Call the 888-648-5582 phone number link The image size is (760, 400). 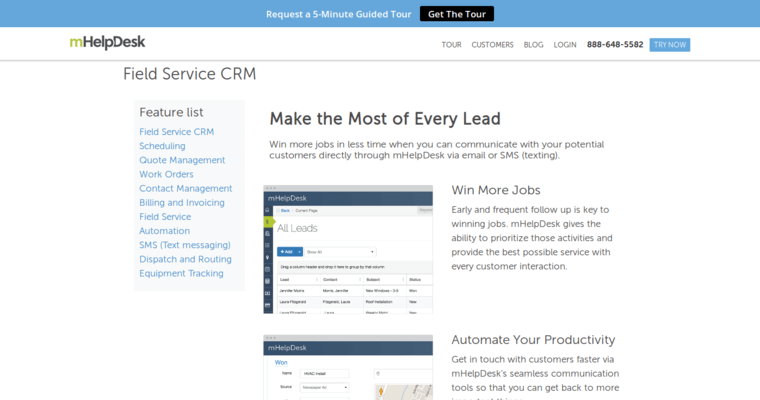615,45
